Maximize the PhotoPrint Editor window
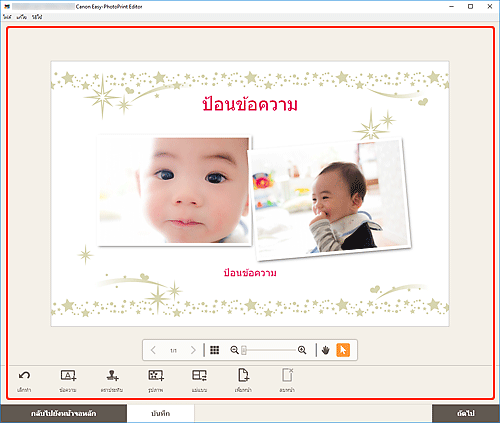Screen dimensions: 500x423 click(x=470, y=6)
